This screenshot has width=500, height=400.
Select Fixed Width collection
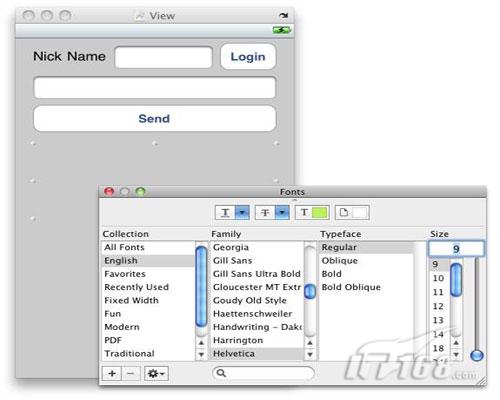(148, 300)
